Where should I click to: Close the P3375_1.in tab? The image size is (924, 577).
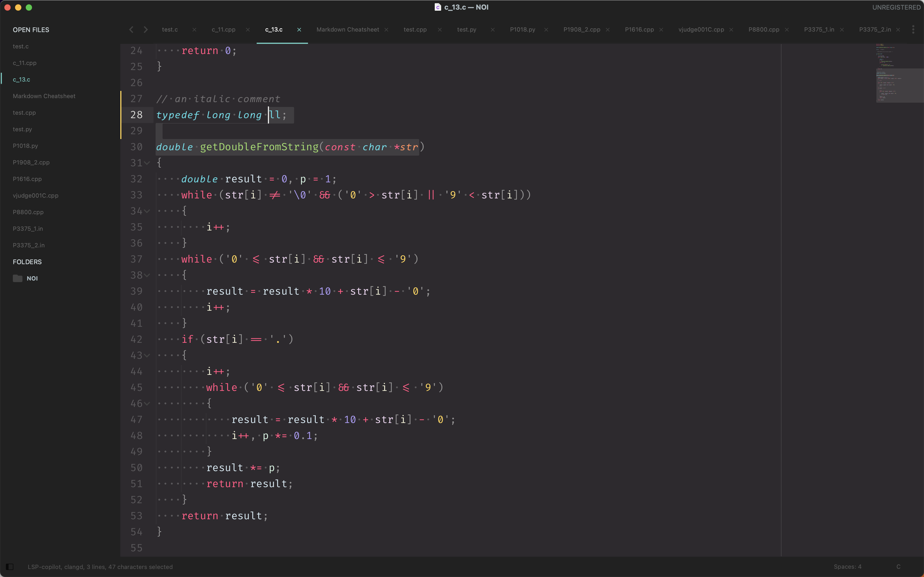tap(842, 30)
